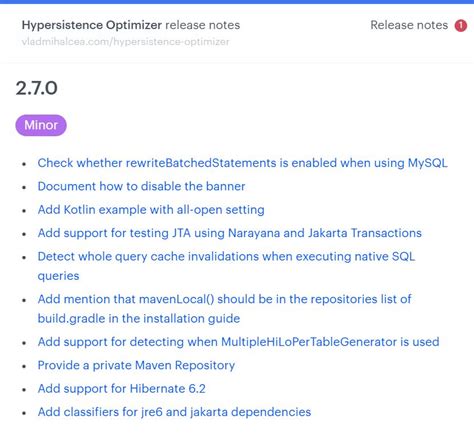Image resolution: width=474 pixels, height=436 pixels.
Task: Click the red notification badge icon
Action: pyautogui.click(x=461, y=25)
